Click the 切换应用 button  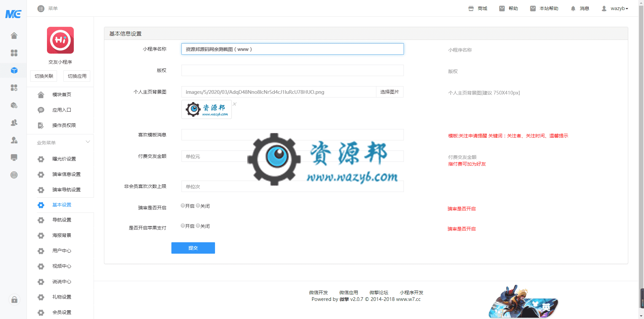77,76
